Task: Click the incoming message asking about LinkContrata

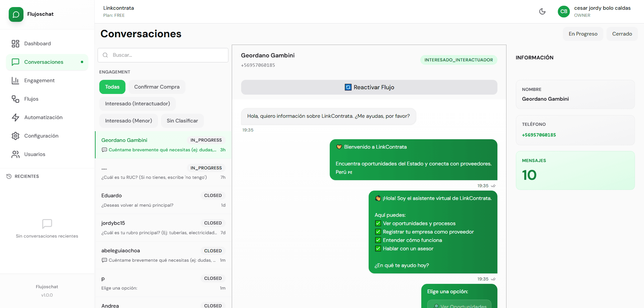Action: pos(328,116)
